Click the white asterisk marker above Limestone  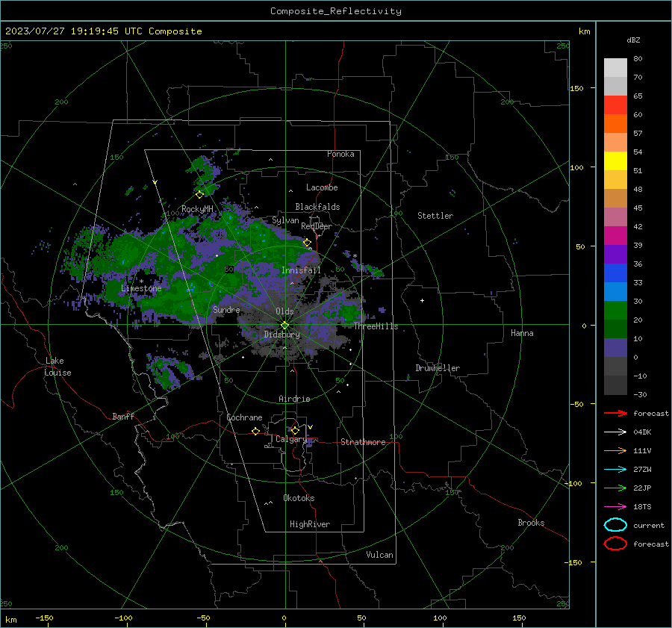[141, 282]
